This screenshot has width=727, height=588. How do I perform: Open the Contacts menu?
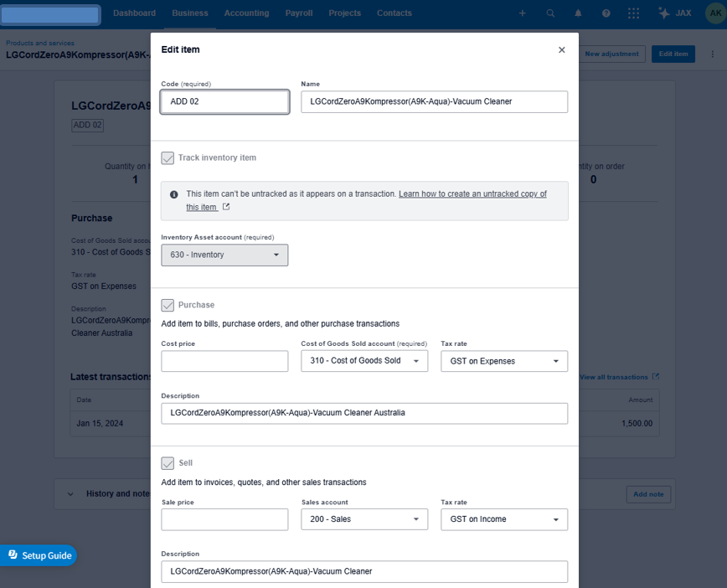click(x=394, y=13)
